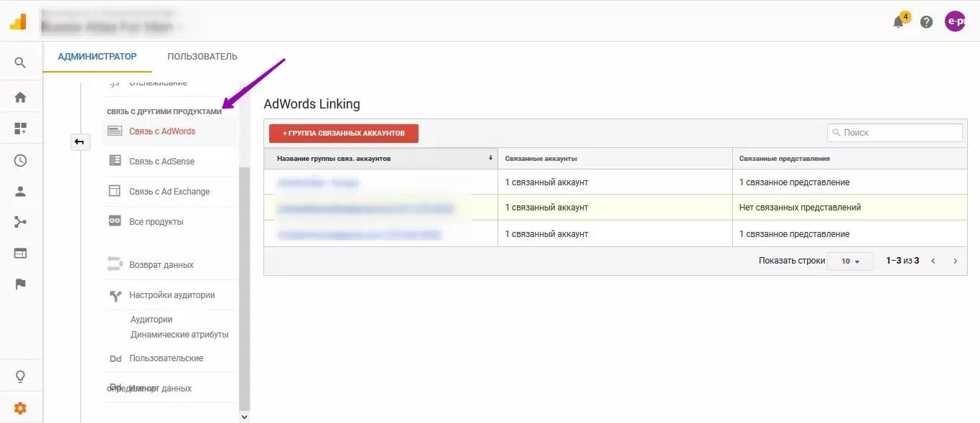
Task: Open Conversions flag icon in left rail
Action: [x=20, y=284]
